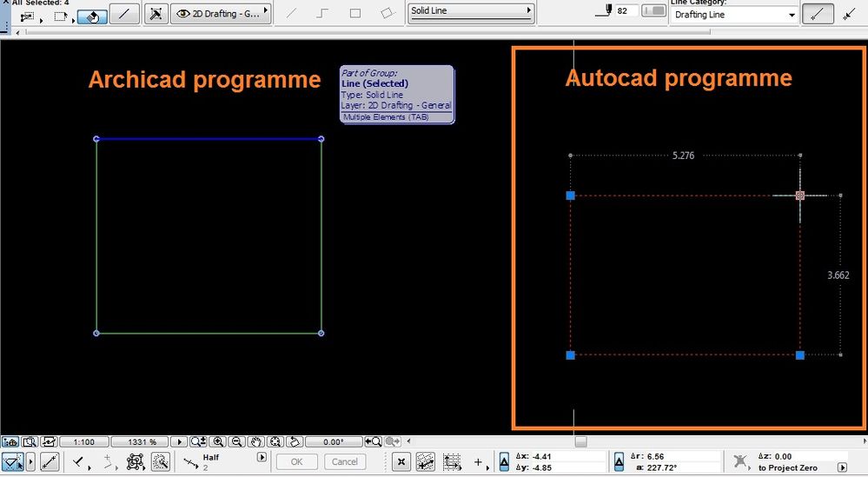
Task: Expand the arrow tool options flyout
Action: (x=31, y=461)
